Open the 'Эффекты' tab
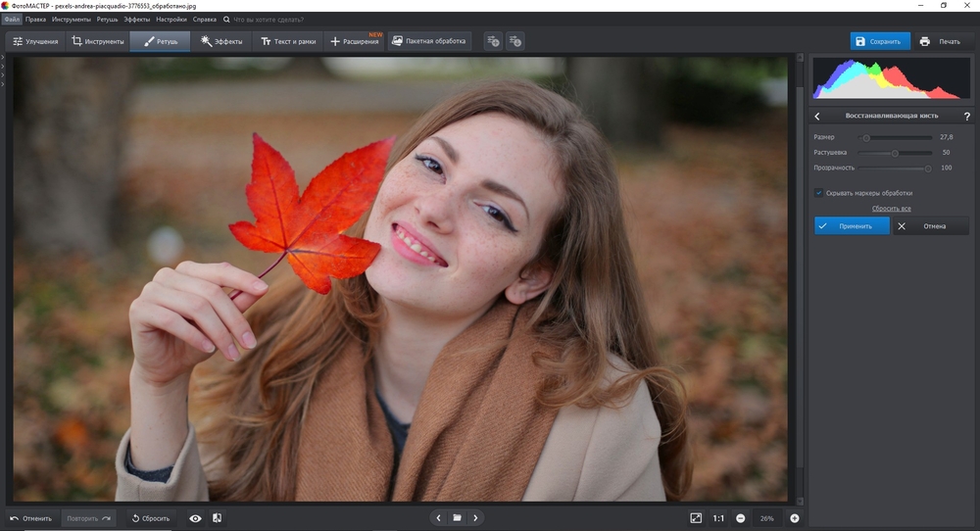The height and width of the screenshot is (531, 980). coord(221,41)
